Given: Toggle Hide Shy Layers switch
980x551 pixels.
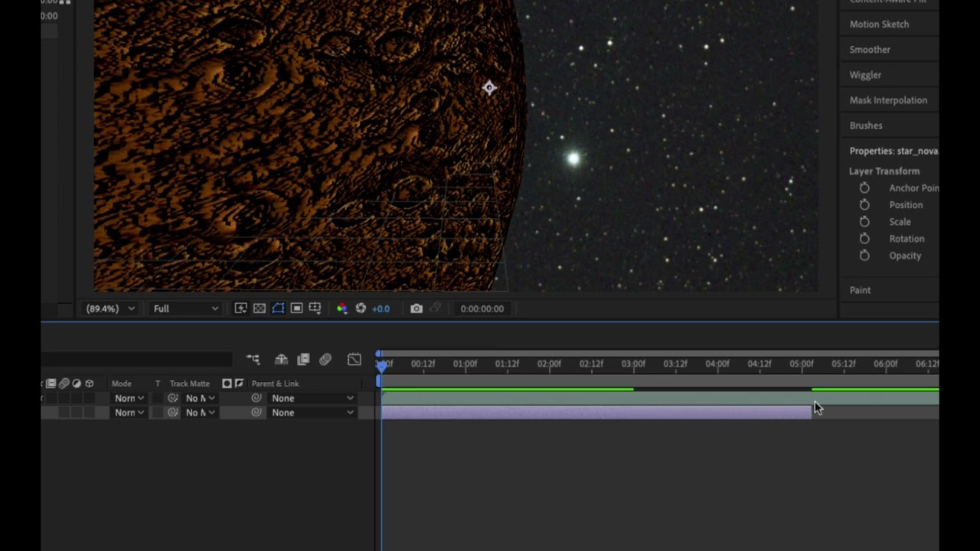Looking at the screenshot, I should (x=282, y=359).
